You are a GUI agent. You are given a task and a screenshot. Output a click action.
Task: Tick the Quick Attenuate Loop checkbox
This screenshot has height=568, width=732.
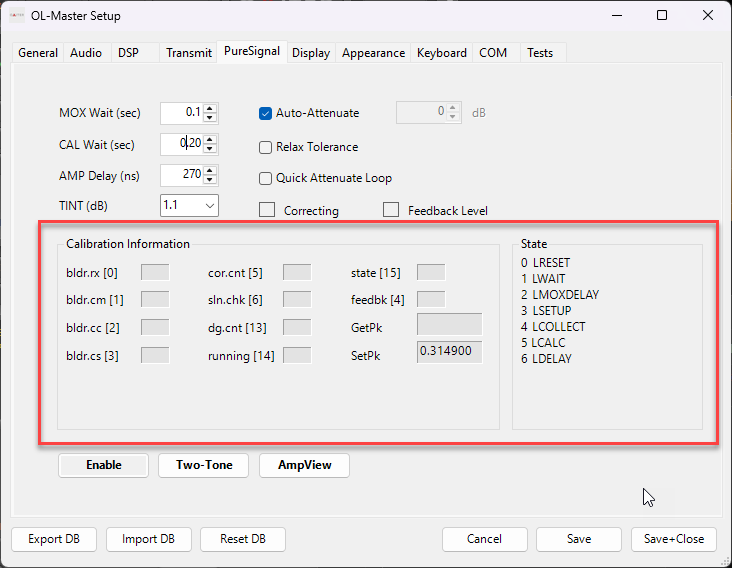point(265,178)
